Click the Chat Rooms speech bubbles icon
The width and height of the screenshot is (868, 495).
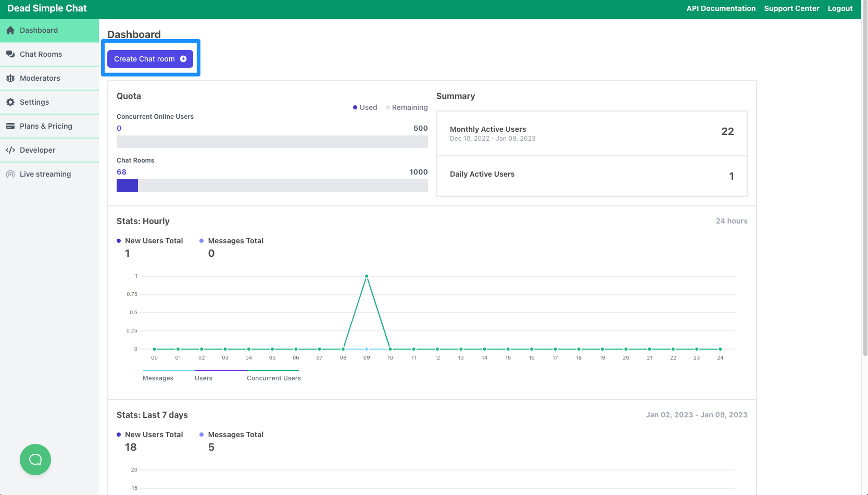(10, 54)
